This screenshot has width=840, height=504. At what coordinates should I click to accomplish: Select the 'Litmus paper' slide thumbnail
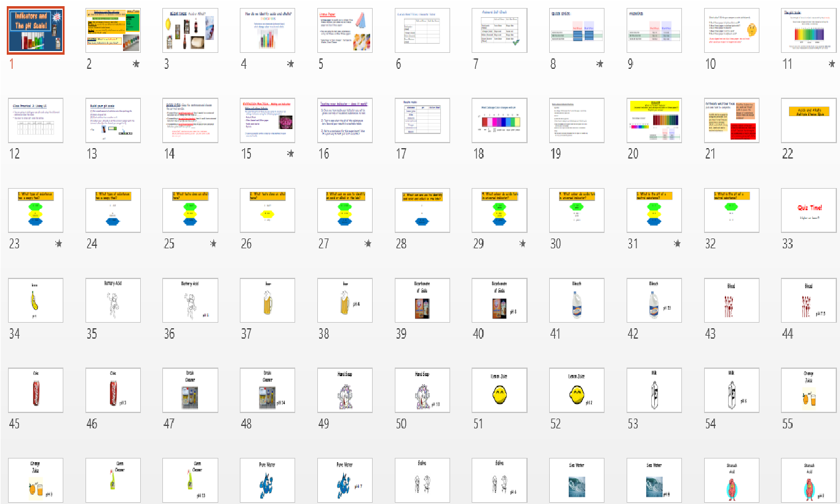344,30
